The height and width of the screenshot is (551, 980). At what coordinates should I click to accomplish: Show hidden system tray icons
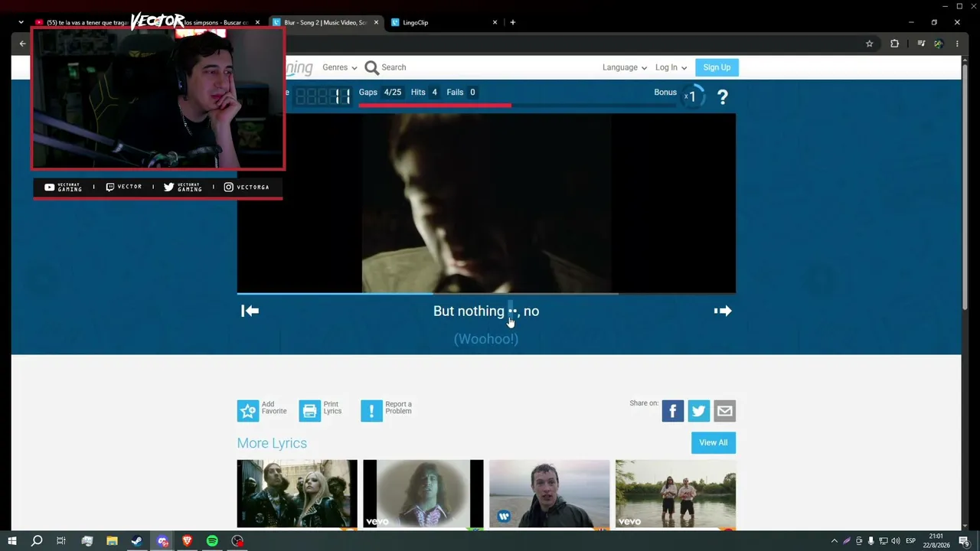[x=835, y=541]
